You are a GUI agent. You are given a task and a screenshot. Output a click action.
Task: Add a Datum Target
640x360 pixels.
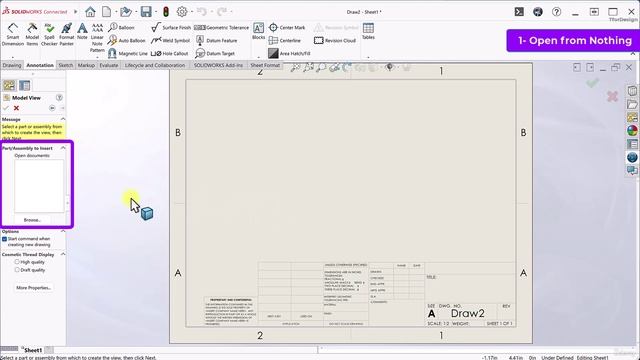point(215,53)
